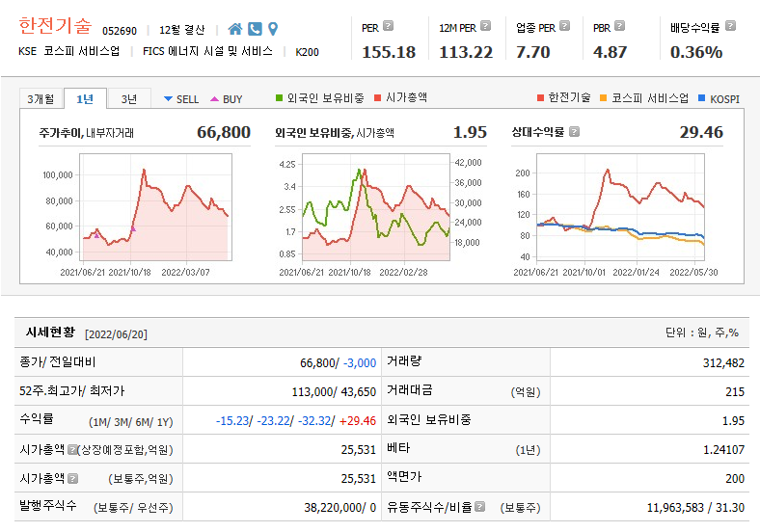Click the FICS 에너지 시설 및 서비스 label

click(208, 51)
